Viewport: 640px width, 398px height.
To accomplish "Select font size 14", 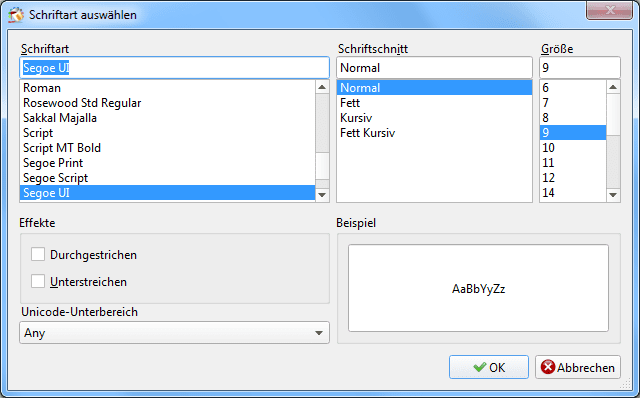I will 573,193.
